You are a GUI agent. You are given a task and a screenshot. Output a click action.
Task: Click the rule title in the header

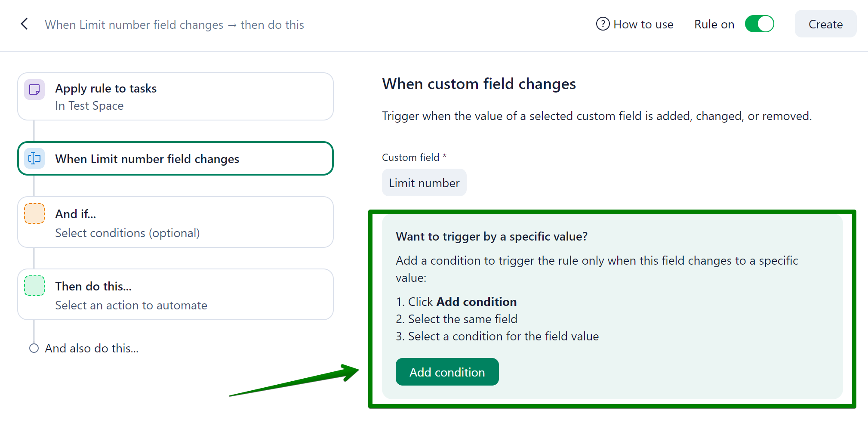click(x=174, y=25)
